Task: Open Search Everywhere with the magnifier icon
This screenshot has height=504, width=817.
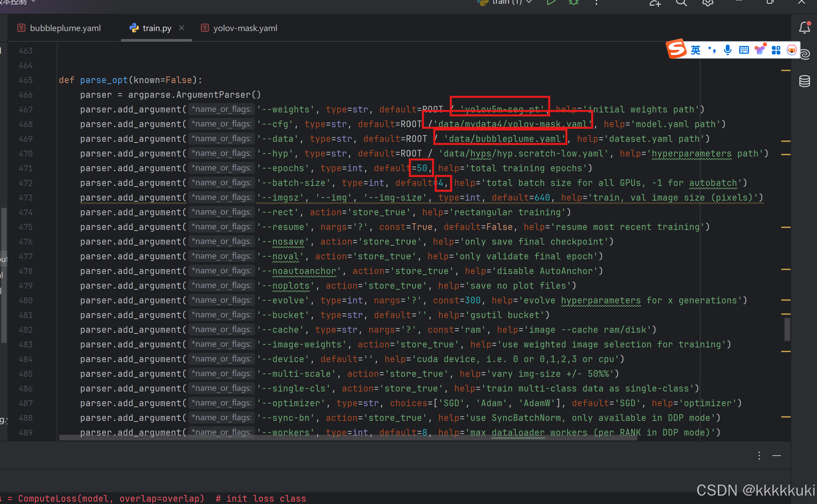Action: tap(681, 2)
